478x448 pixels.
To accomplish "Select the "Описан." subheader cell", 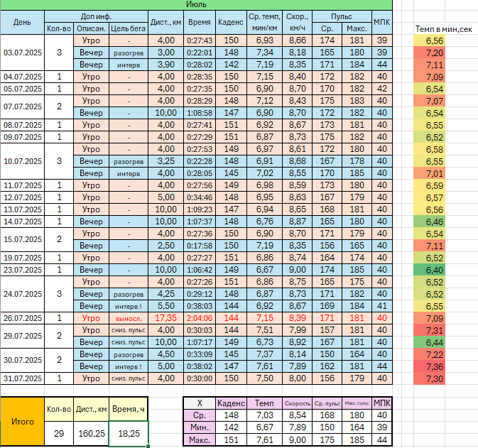I will point(92,28).
